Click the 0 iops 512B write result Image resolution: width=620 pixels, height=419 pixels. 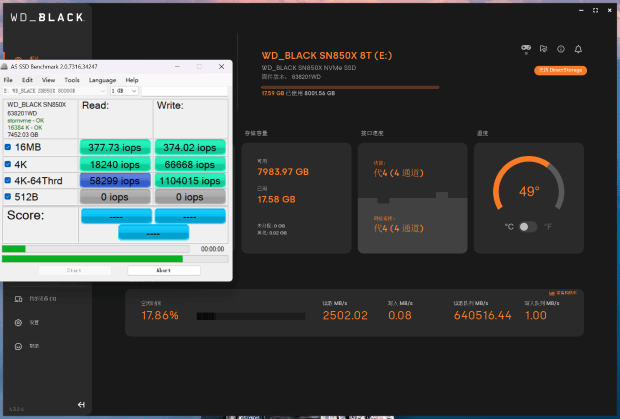(190, 197)
